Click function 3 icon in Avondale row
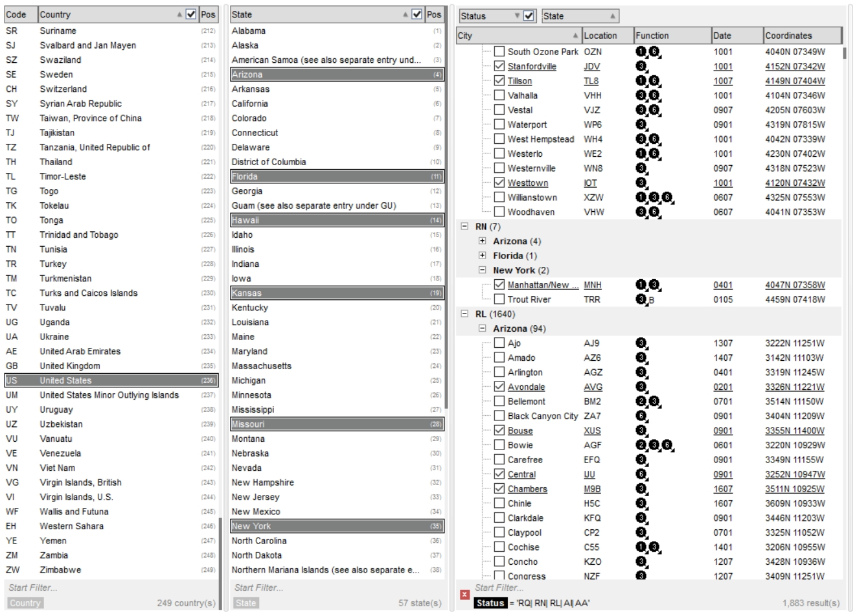 pos(641,387)
